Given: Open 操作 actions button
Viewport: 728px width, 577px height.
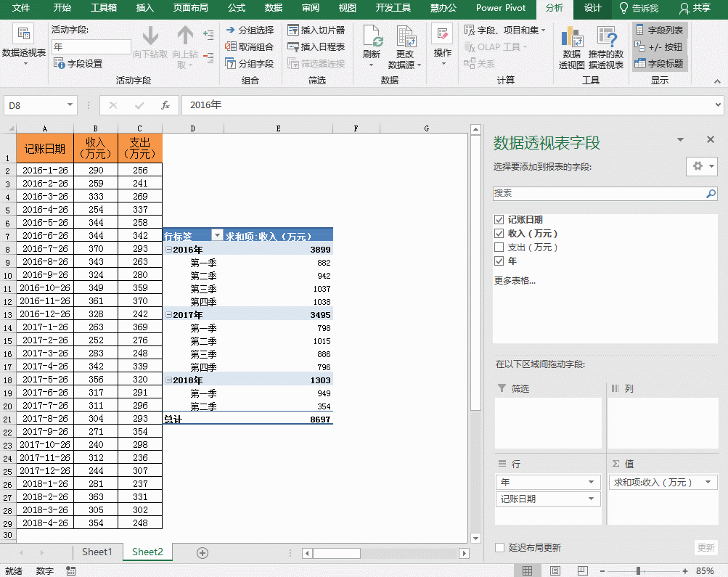Looking at the screenshot, I should pos(443,46).
